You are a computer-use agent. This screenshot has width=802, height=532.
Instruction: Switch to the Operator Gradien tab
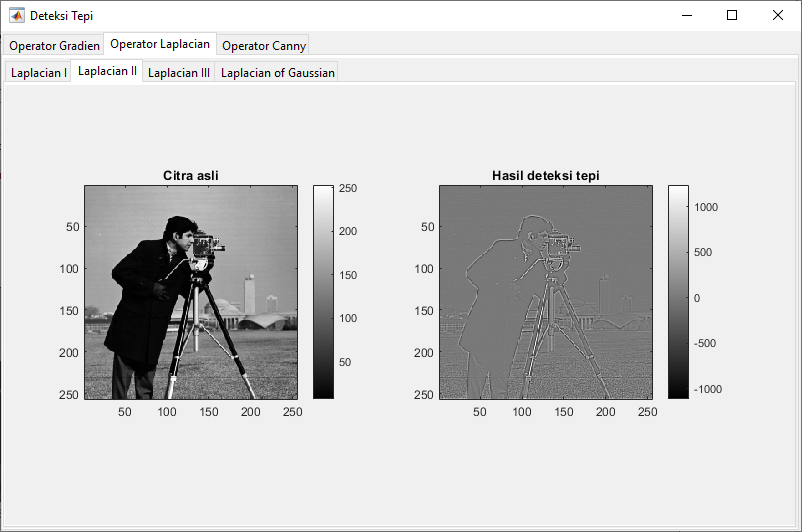click(x=54, y=46)
